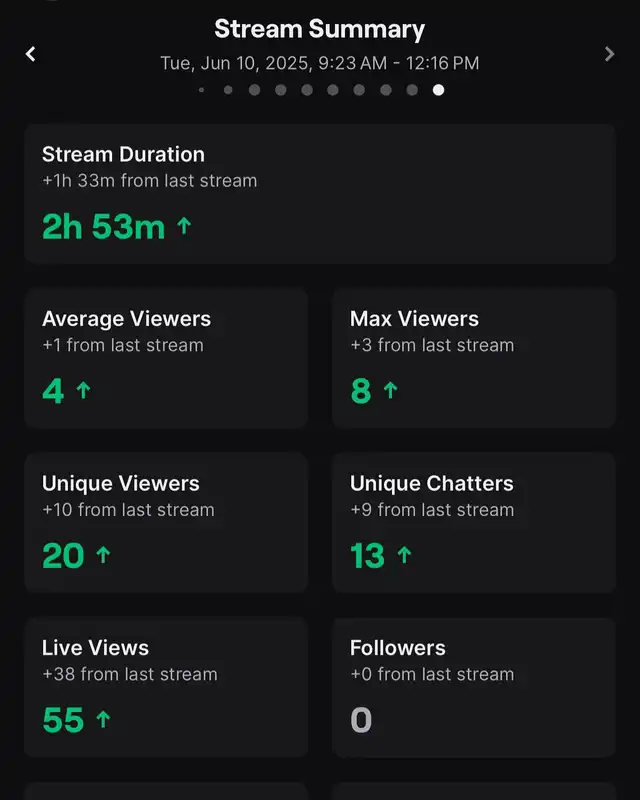Select the Unique Viewers stat card

[x=166, y=522]
